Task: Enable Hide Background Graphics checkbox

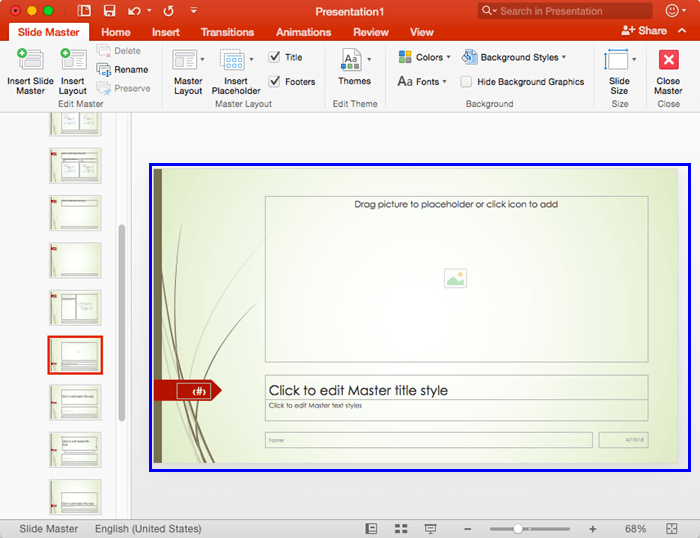Action: 467,82
